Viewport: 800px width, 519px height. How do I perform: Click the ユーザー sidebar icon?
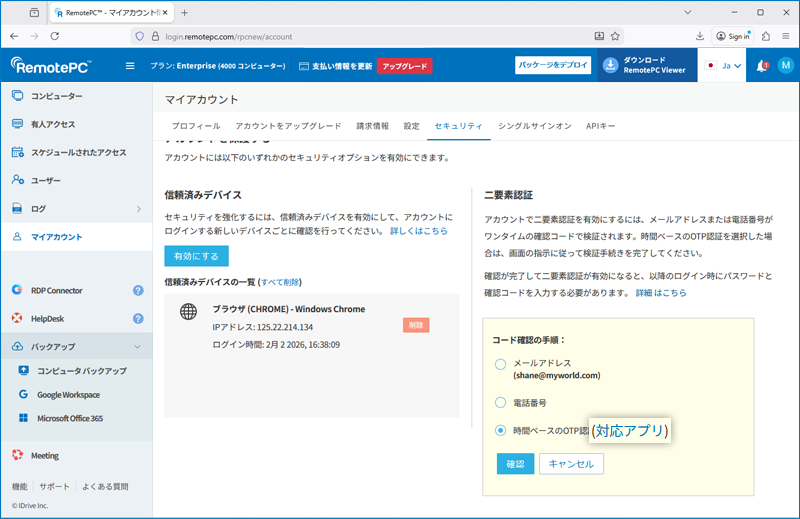pyautogui.click(x=17, y=180)
